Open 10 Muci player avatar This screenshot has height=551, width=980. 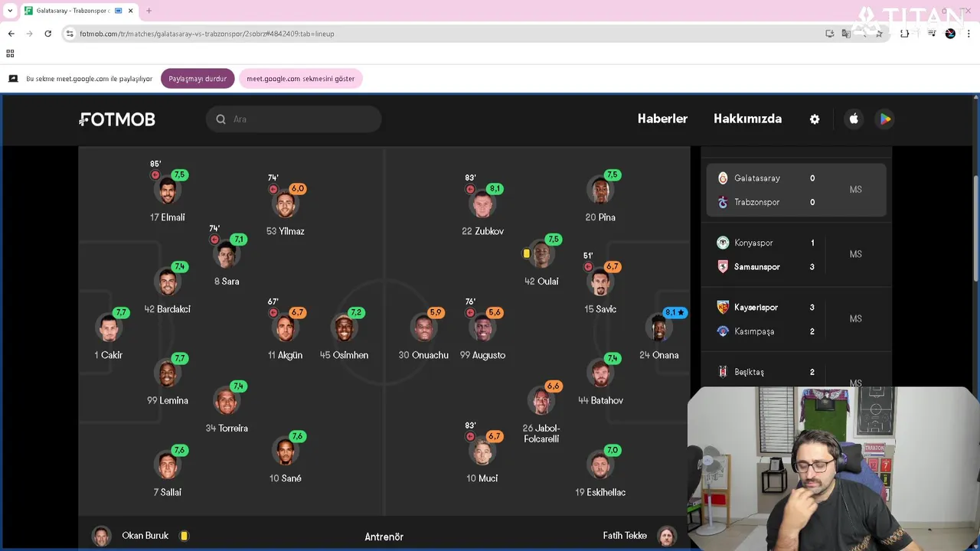coord(482,452)
